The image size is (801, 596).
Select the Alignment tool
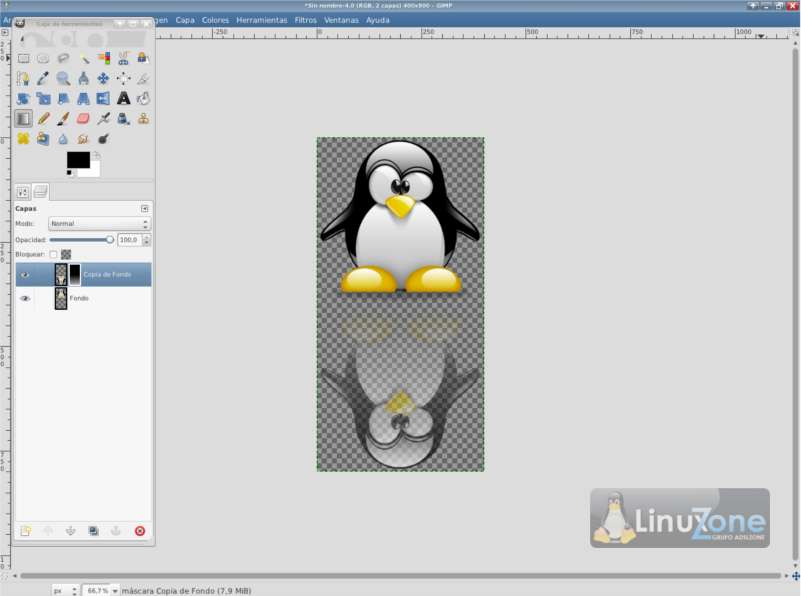point(124,78)
